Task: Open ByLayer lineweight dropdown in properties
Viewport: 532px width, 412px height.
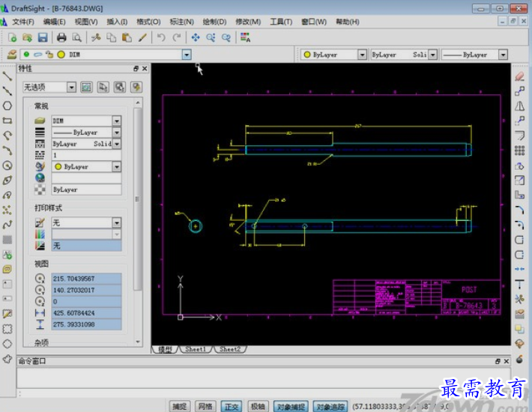Action: (116, 133)
